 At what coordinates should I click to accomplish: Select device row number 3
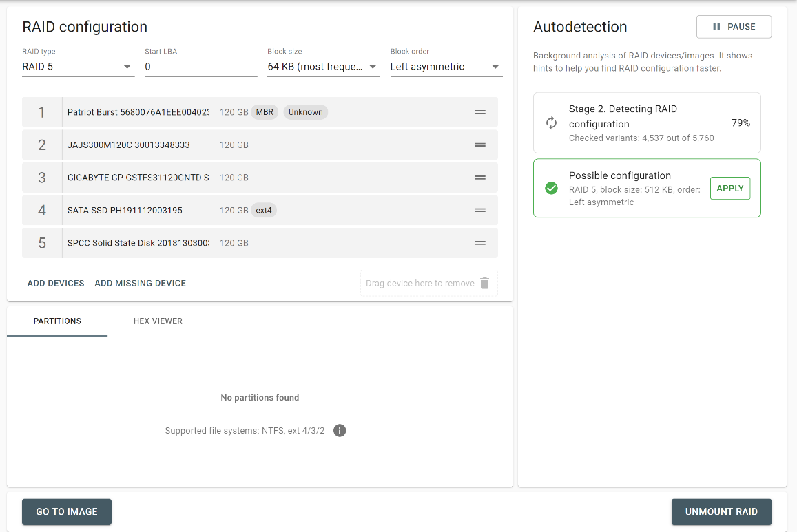point(260,178)
